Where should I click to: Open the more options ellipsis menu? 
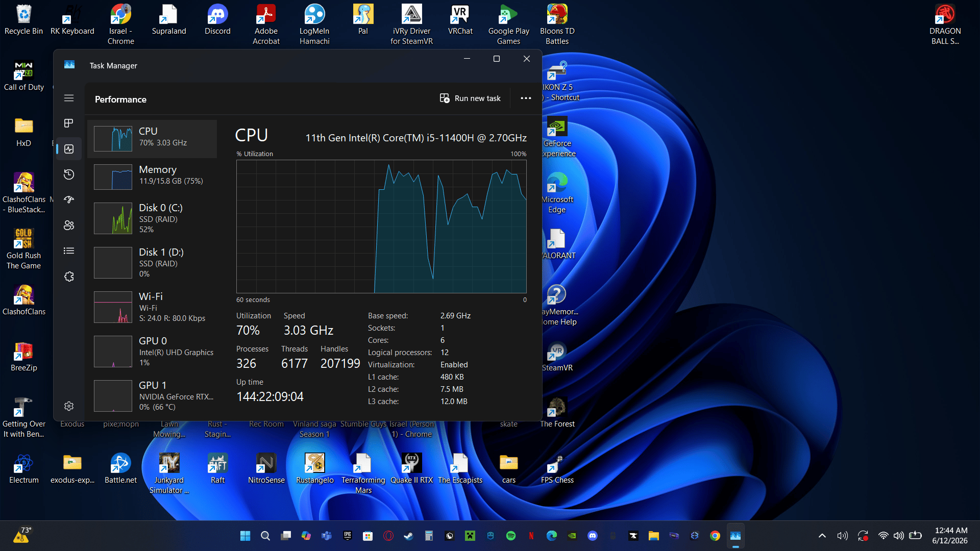coord(526,98)
